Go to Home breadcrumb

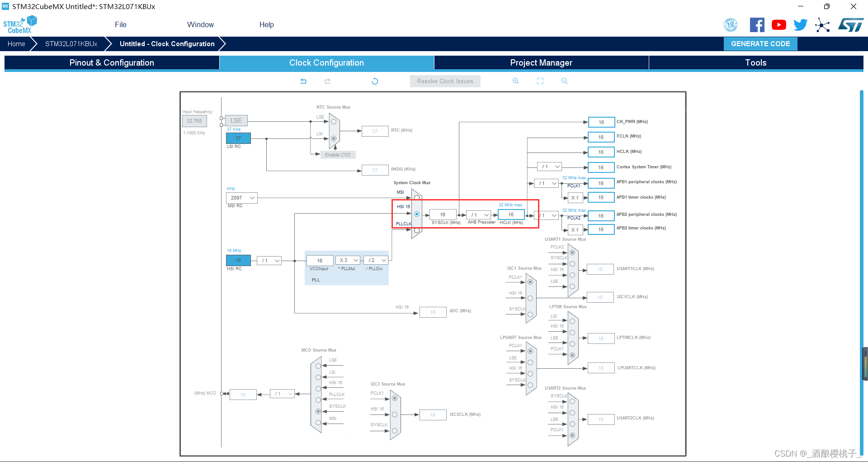click(x=16, y=44)
